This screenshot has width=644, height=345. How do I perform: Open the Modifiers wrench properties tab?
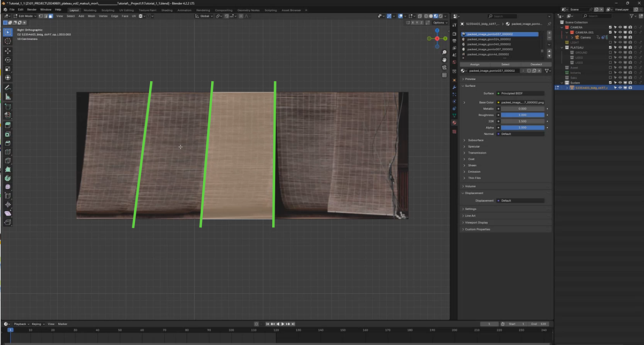[454, 87]
